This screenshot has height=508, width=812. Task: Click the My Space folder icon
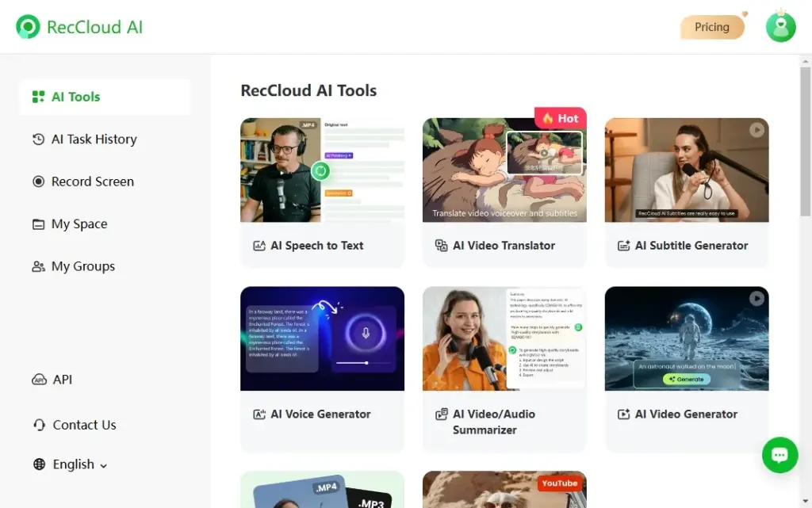[x=38, y=223]
